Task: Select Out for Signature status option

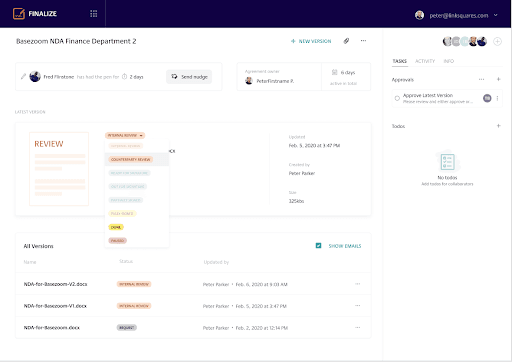Action: pyautogui.click(x=128, y=186)
